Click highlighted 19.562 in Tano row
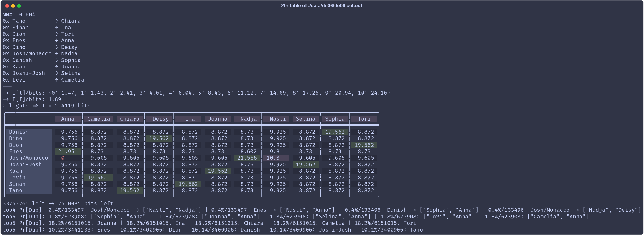 (x=130, y=190)
